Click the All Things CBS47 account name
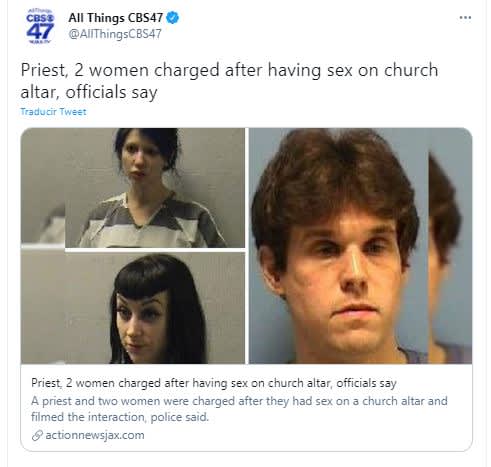Viewport: 491px width, 467px height. click(x=116, y=18)
